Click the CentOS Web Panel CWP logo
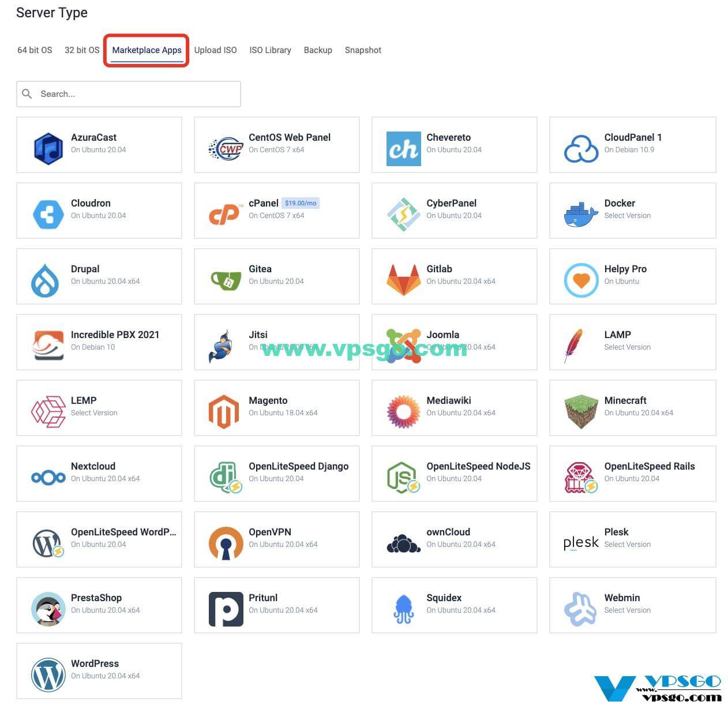This screenshot has width=728, height=705. coord(226,149)
